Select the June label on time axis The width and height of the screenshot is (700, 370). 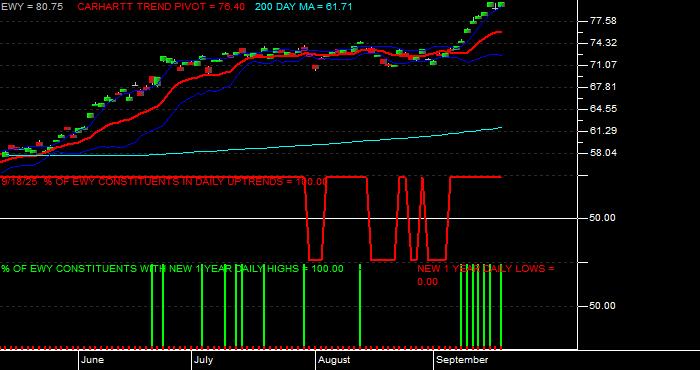92,360
